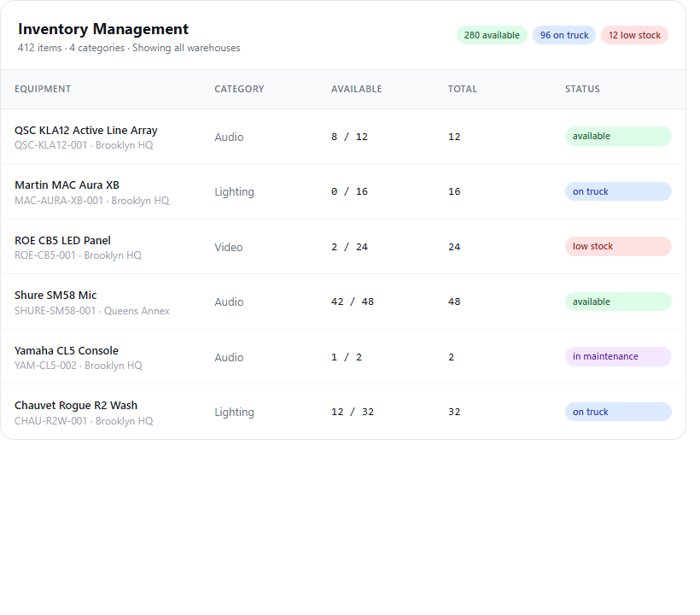Open ROE CB5 LED Panel item
The height and width of the screenshot is (615, 700).
(x=62, y=240)
